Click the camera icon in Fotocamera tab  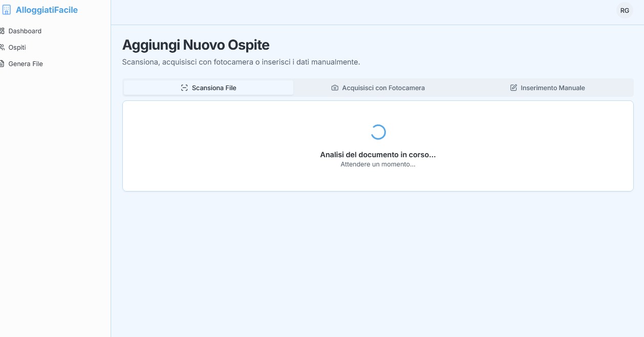pos(335,88)
